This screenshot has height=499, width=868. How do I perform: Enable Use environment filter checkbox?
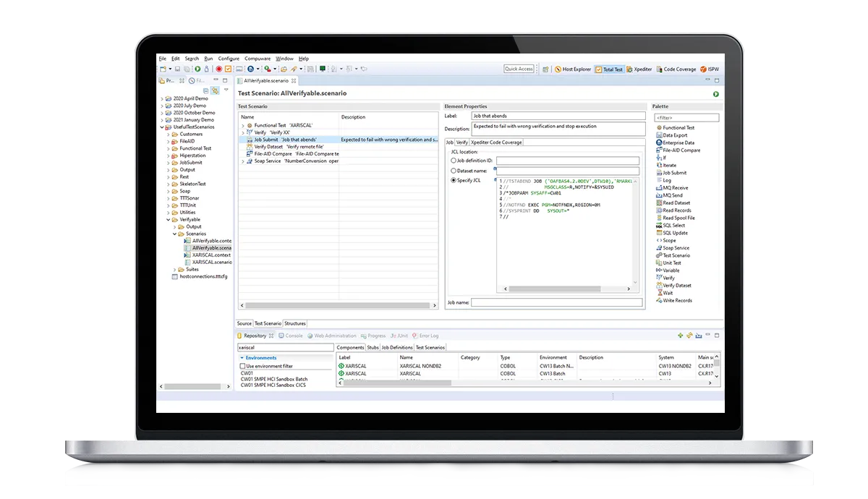(242, 367)
